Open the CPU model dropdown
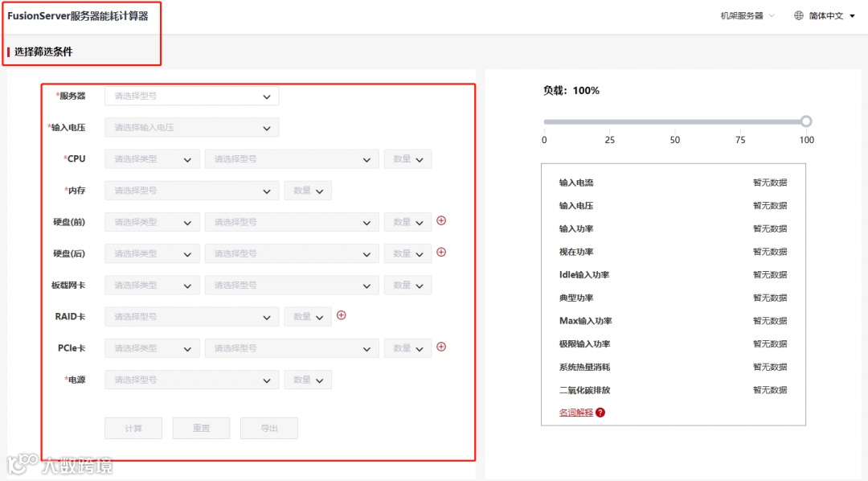This screenshot has height=481, width=868. point(292,159)
